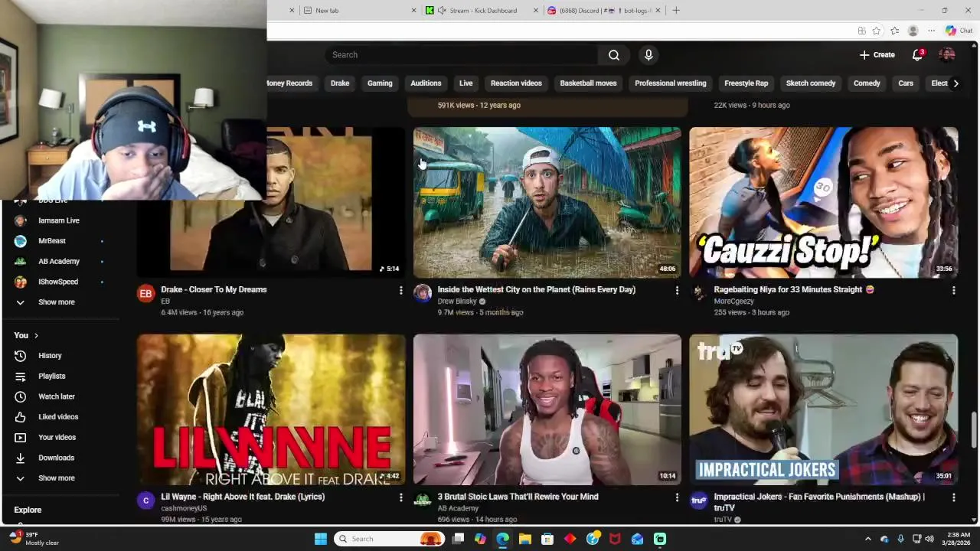The width and height of the screenshot is (980, 551).
Task: Open Cauzzi Stop ragebaiting video thumbnail
Action: point(823,203)
